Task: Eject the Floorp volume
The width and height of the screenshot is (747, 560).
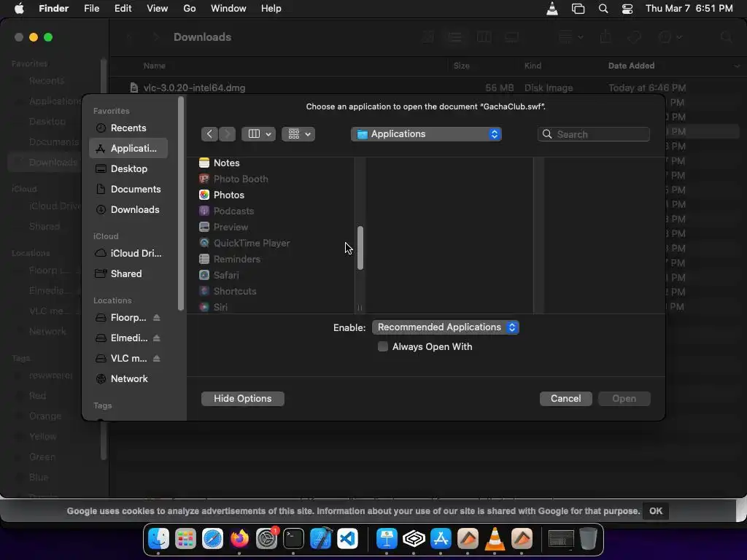Action: 157,318
